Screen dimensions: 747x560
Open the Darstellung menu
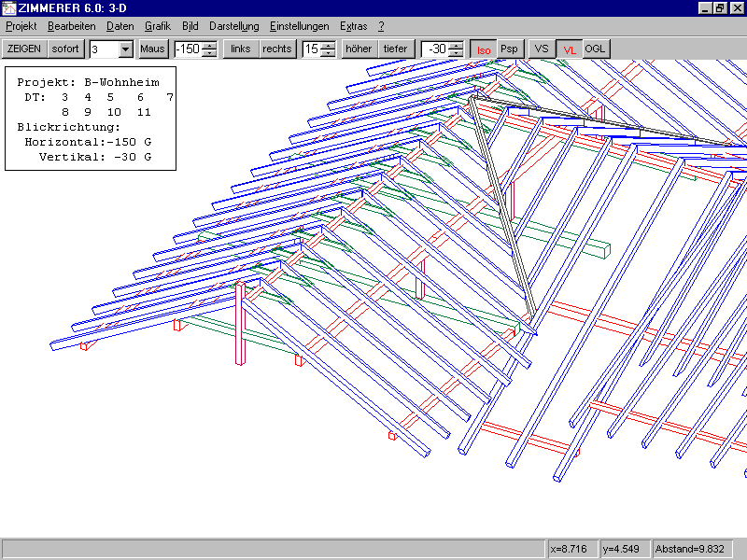pyautogui.click(x=233, y=26)
